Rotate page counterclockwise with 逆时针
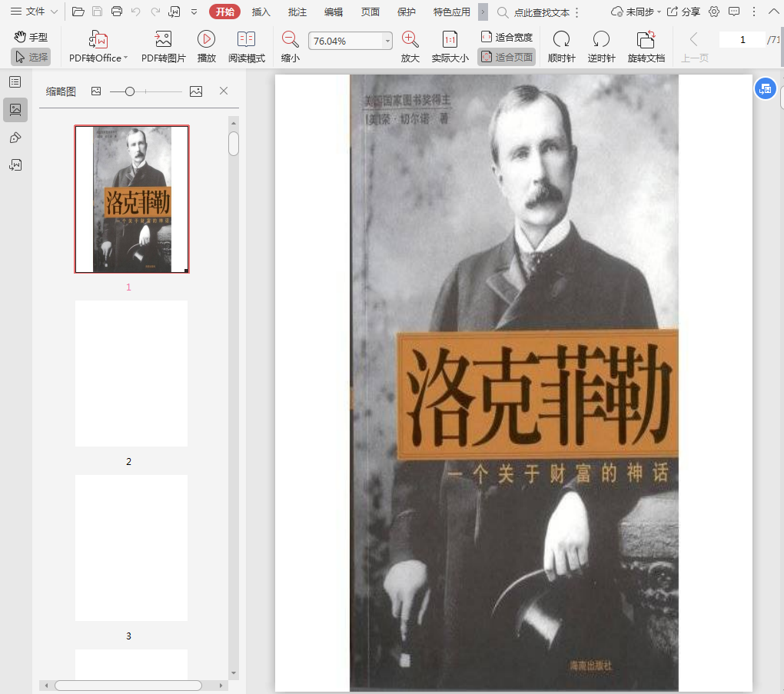The height and width of the screenshot is (694, 784). [601, 40]
